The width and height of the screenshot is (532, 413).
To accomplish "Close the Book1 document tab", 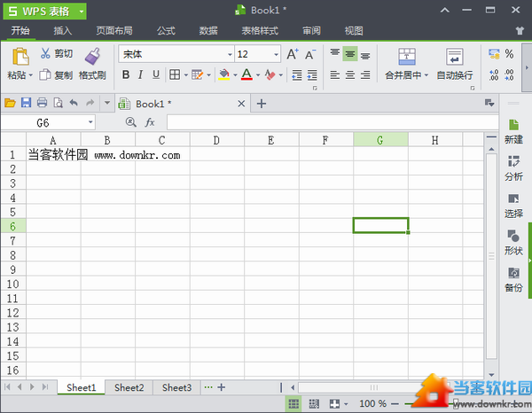I will point(241,104).
